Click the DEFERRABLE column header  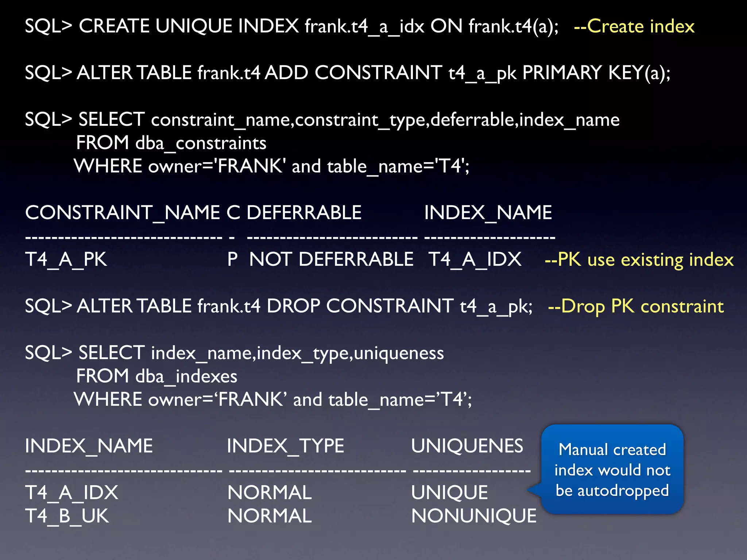point(304,213)
